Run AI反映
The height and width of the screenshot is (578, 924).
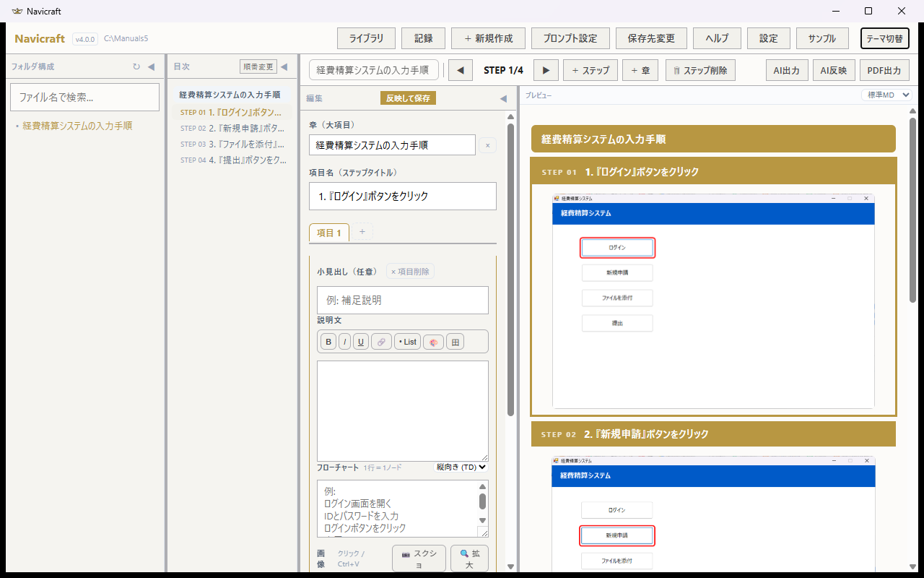pyautogui.click(x=833, y=70)
